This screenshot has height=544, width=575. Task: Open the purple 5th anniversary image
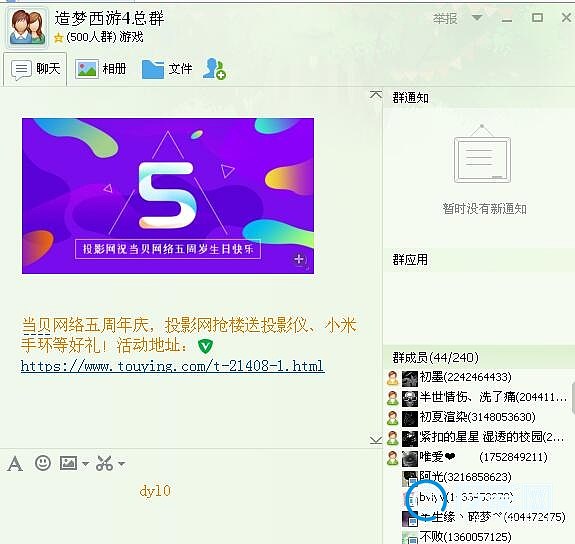coord(168,196)
